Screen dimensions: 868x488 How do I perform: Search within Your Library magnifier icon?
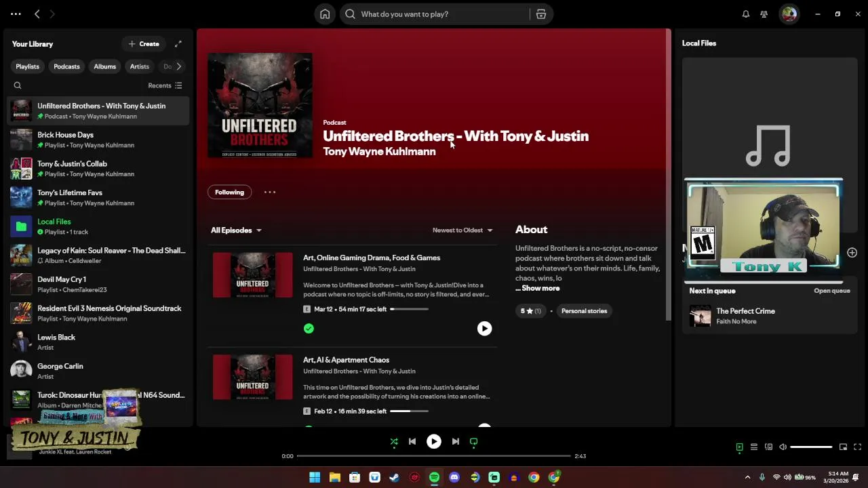18,85
